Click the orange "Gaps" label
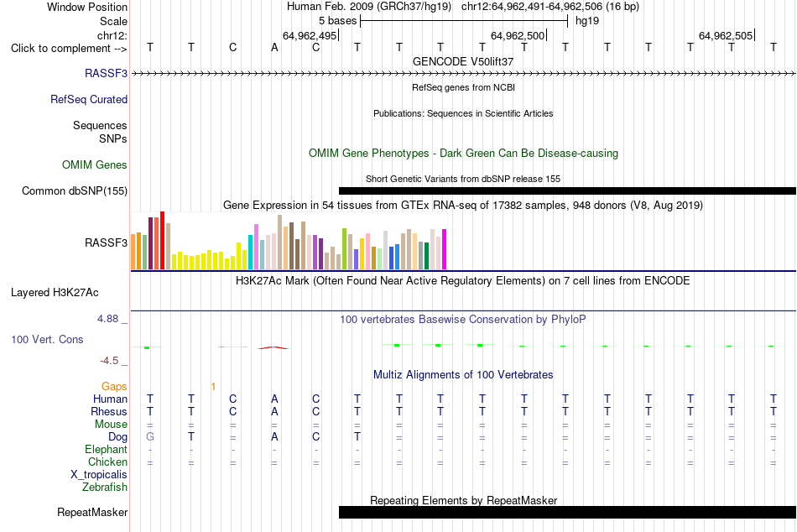Viewport: 797px width, 532px height. point(114,387)
